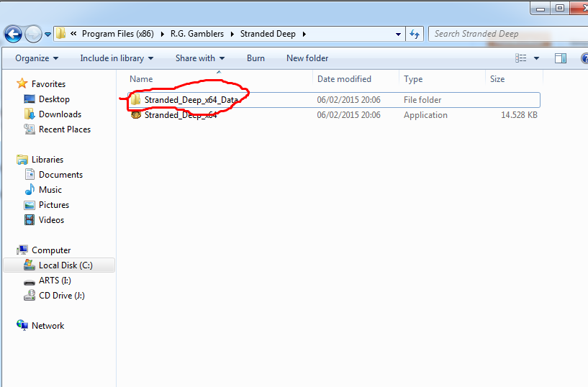This screenshot has height=387, width=588.
Task: Click the Forward navigation arrow
Action: [x=33, y=35]
